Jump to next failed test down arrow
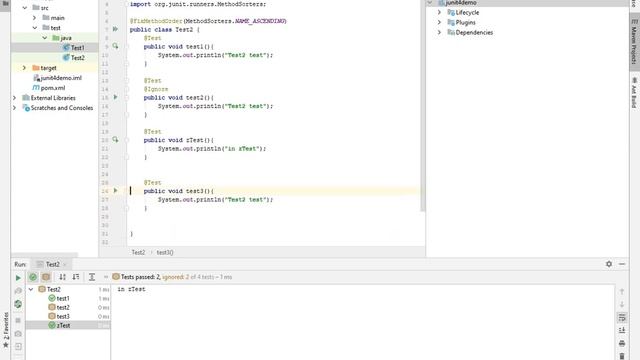Viewport: 640px width, 360px height. point(622,304)
